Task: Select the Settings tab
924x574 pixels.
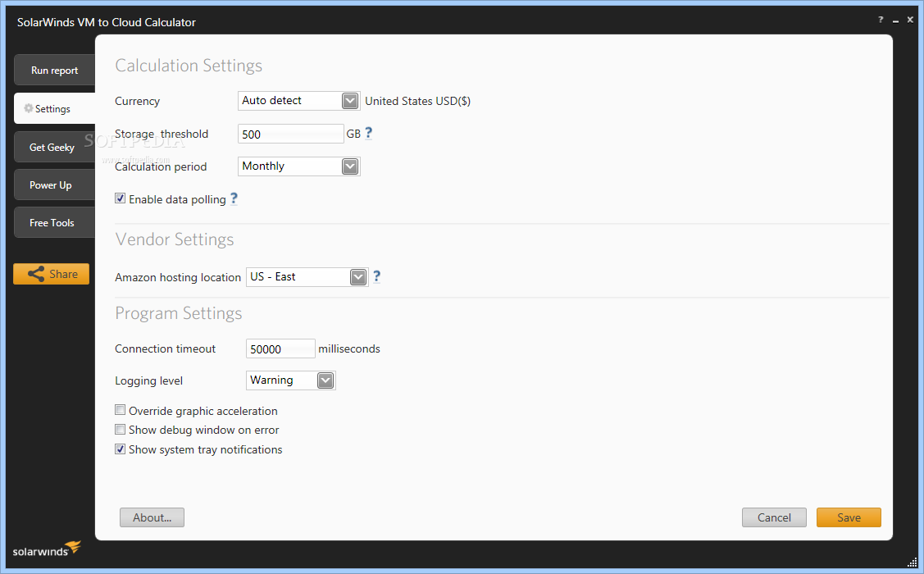Action: [x=54, y=108]
